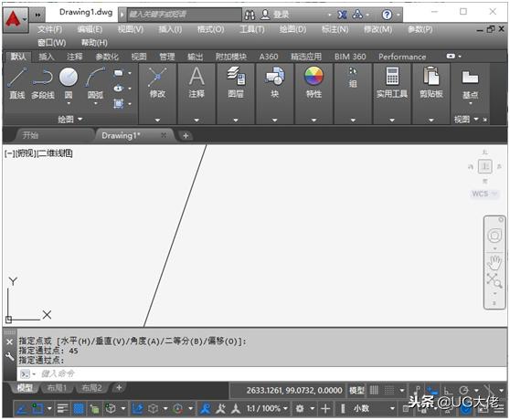Open the annotation scale 1:1 / 100% dropdown
The image size is (510, 420).
267,408
